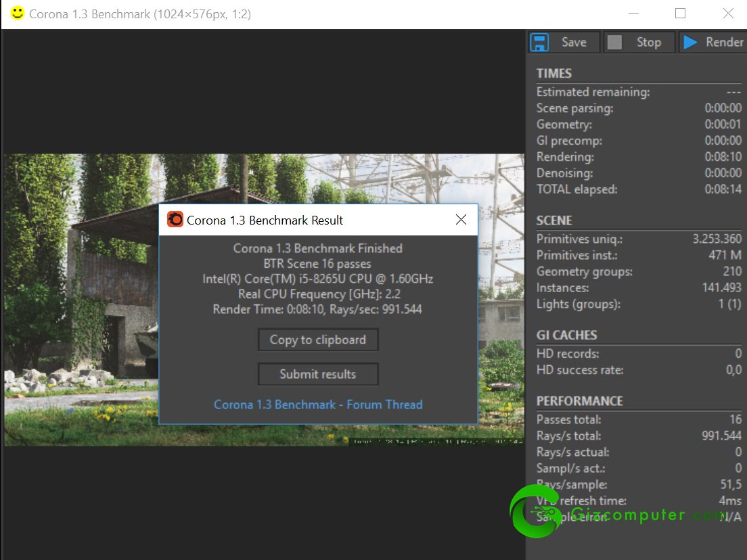The image size is (747, 560).
Task: Click the Rendering time value 0:08:10
Action: (723, 157)
